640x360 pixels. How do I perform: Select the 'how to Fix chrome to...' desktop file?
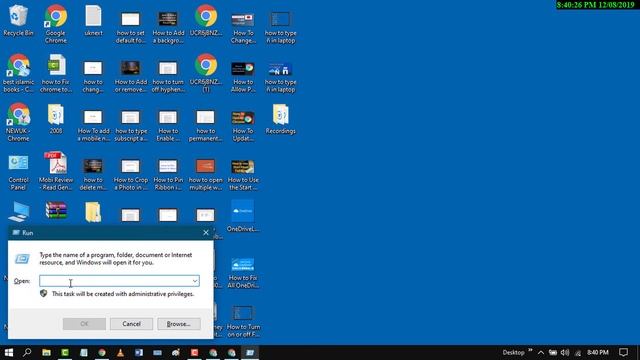(x=56, y=73)
